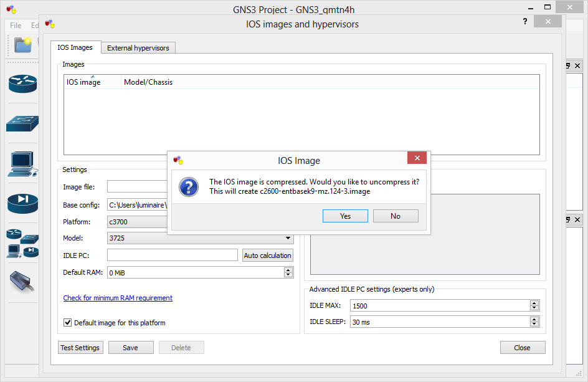Click the question mark icon in the message box
Screen dimensions: 588x382
pos(189,187)
